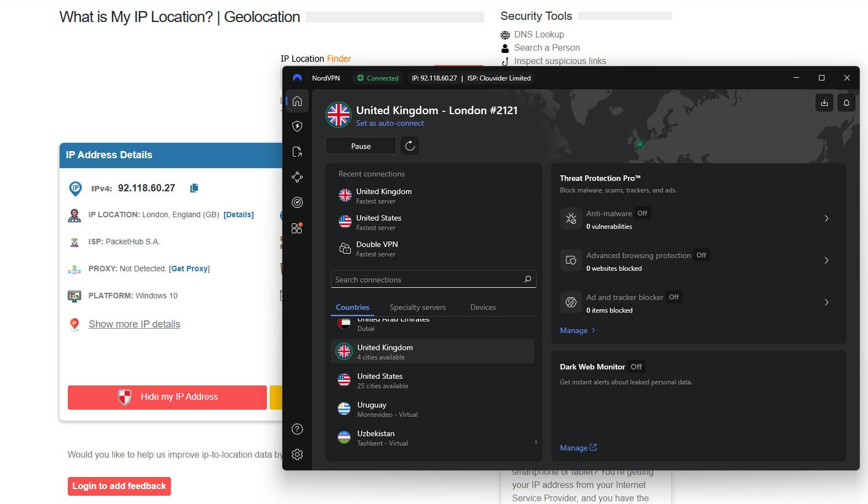The height and width of the screenshot is (504, 868).
Task: Open Inspect suspicious links tool
Action: tap(560, 61)
